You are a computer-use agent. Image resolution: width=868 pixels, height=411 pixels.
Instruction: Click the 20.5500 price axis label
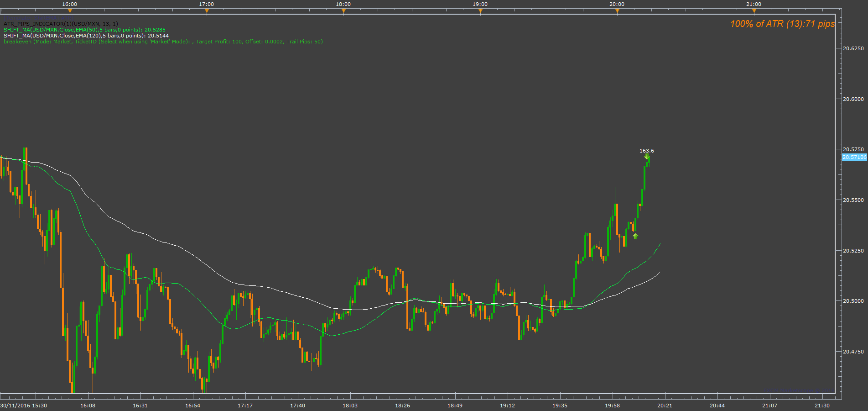click(x=853, y=200)
